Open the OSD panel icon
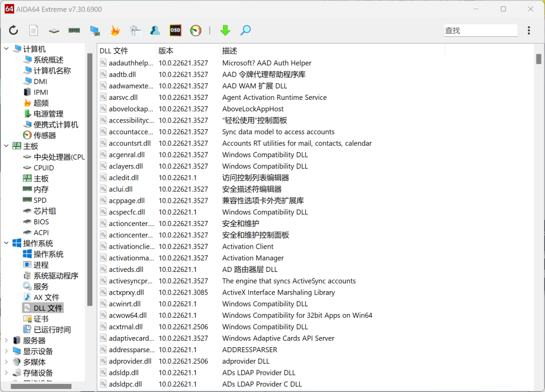This screenshot has height=392, width=545. click(175, 31)
